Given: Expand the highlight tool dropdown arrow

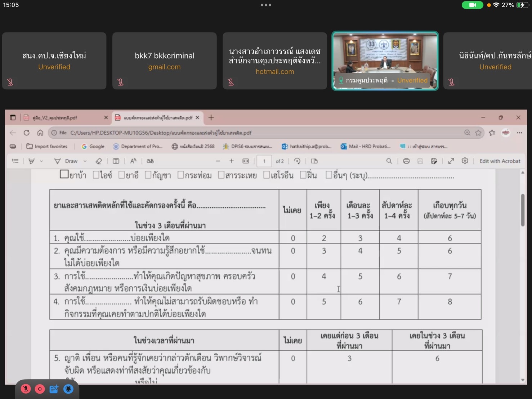Looking at the screenshot, I should click(x=41, y=161).
